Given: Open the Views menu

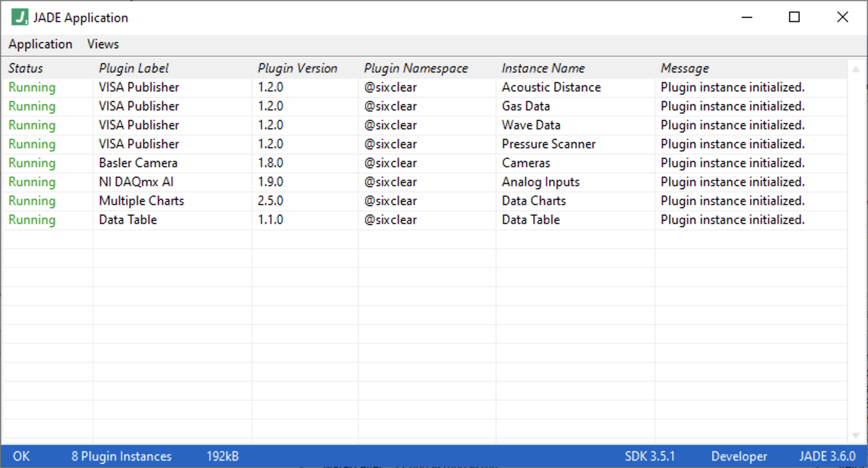Looking at the screenshot, I should point(103,44).
